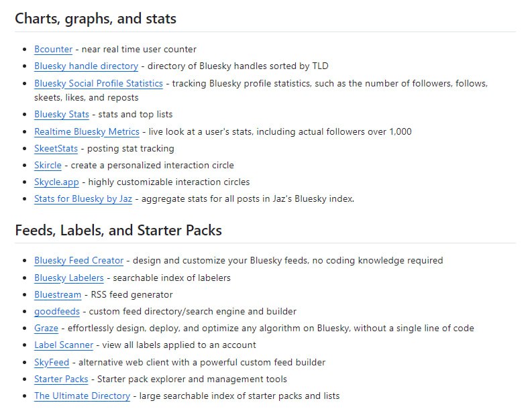Open Bluesky Social Profile Statistics link
This screenshot has height=413, width=532.
(99, 83)
